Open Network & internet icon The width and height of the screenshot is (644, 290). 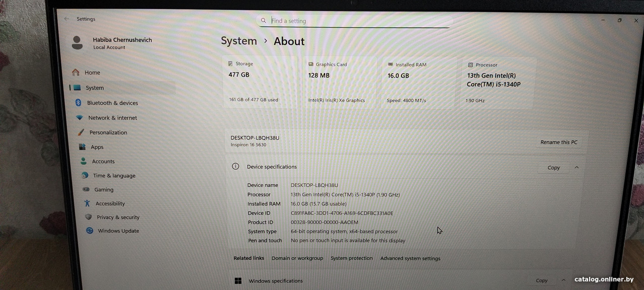[x=79, y=118]
